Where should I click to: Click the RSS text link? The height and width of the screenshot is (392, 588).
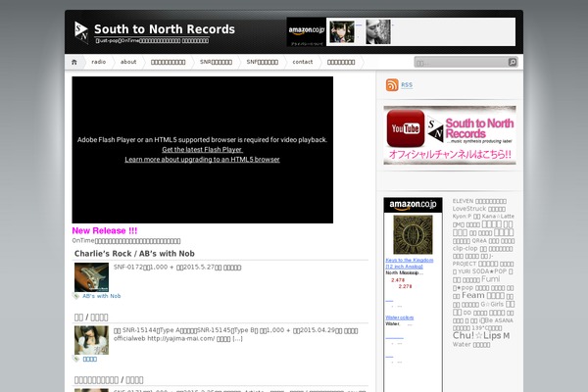[x=407, y=85]
